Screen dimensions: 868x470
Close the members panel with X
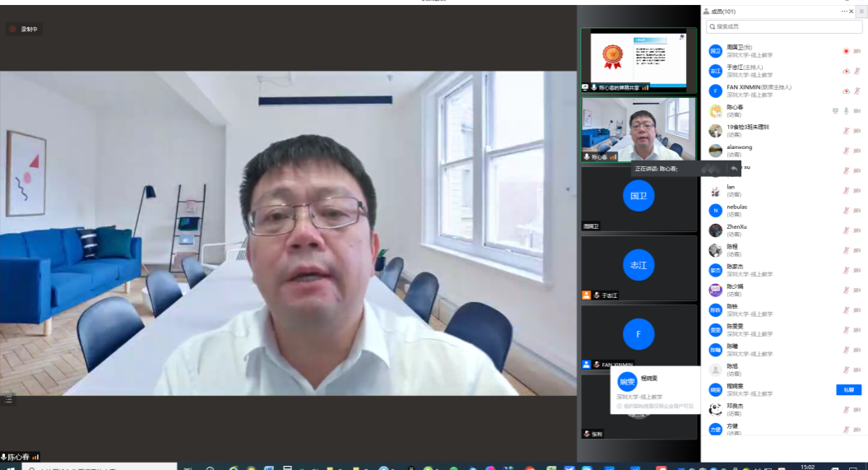click(x=851, y=12)
